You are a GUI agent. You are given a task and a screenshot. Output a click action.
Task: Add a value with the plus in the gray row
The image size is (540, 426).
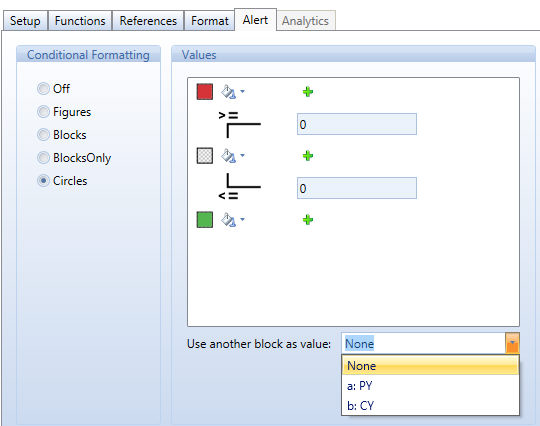(x=308, y=156)
